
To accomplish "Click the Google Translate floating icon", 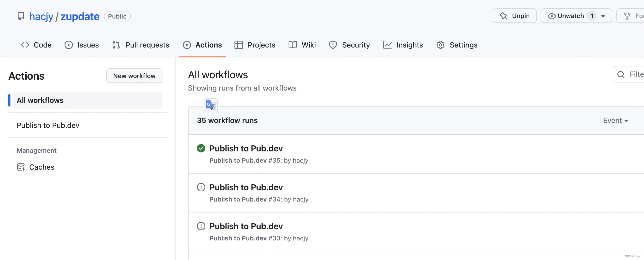I will coord(210,105).
